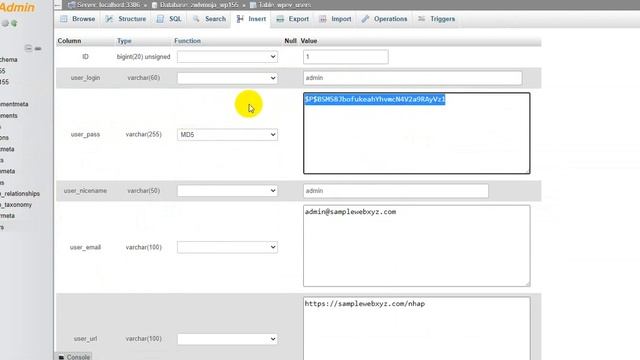Click the green reload icon under logo

click(x=14, y=24)
